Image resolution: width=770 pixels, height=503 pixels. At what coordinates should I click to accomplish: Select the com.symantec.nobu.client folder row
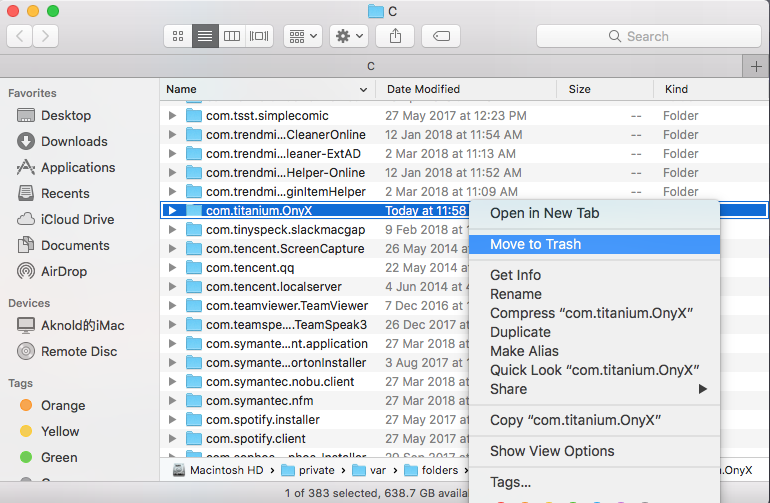coord(315,382)
